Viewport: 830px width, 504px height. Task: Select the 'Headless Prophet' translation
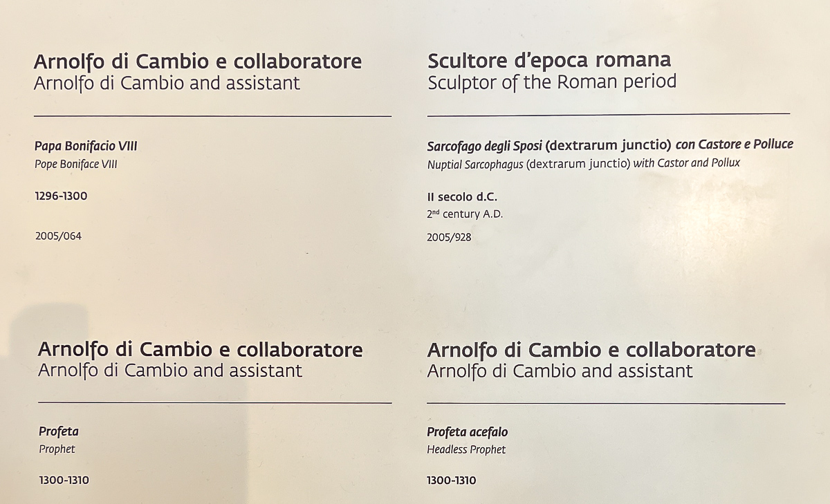466,450
